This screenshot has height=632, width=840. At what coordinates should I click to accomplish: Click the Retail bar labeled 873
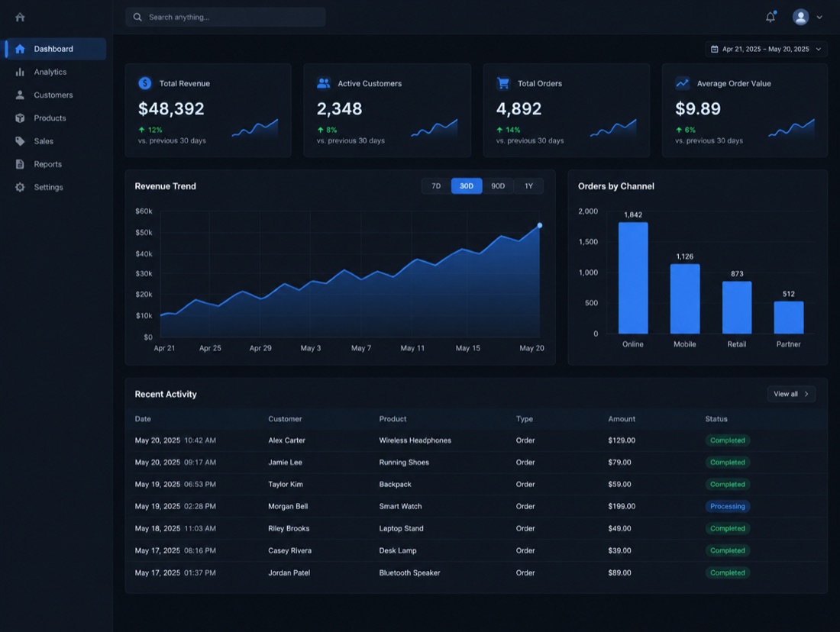pyautogui.click(x=737, y=308)
